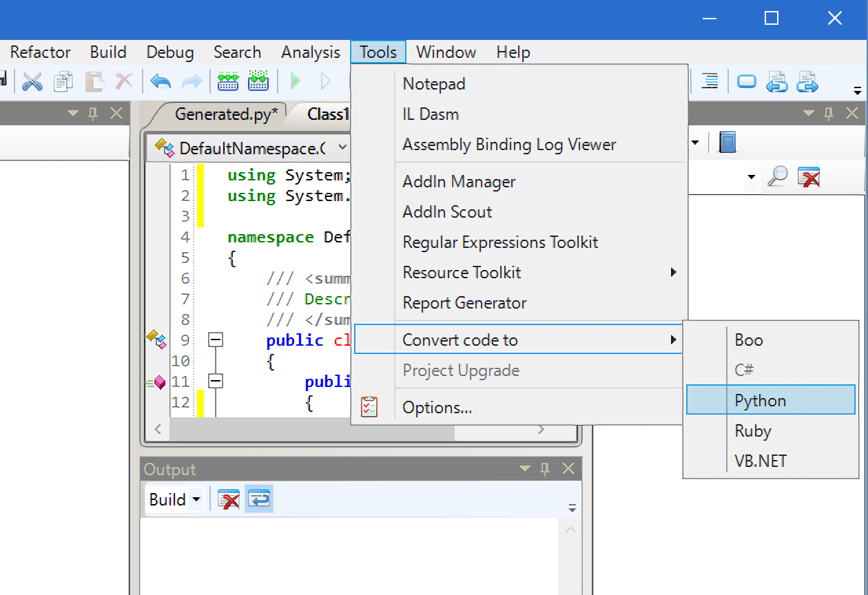Click the Copy icon in toolbar

pos(63,81)
